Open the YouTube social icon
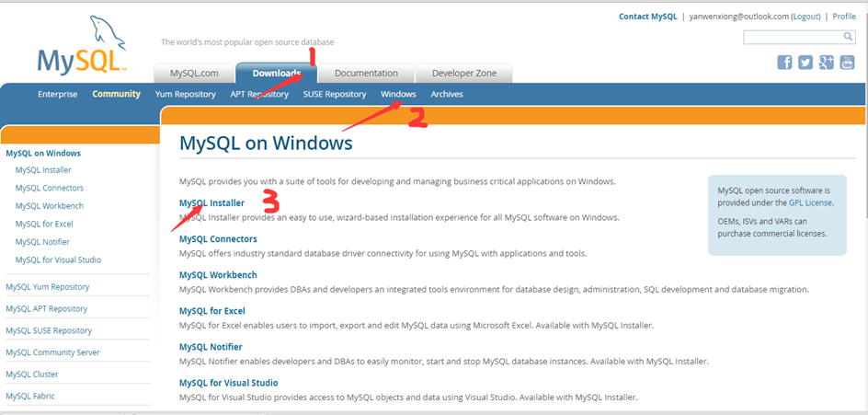The width and height of the screenshot is (868, 415). (x=848, y=62)
